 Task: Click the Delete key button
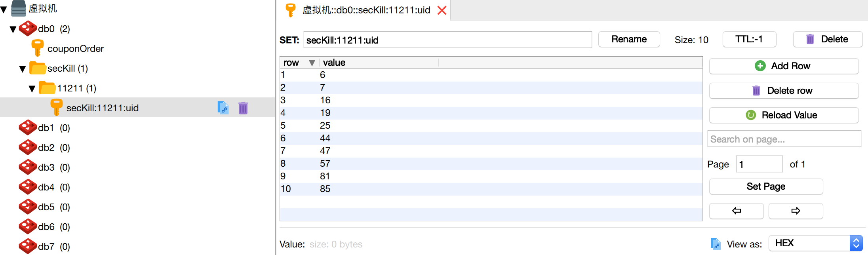click(827, 39)
